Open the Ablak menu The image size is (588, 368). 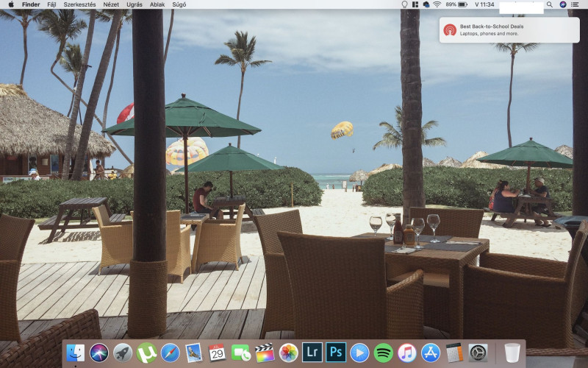[x=157, y=4]
